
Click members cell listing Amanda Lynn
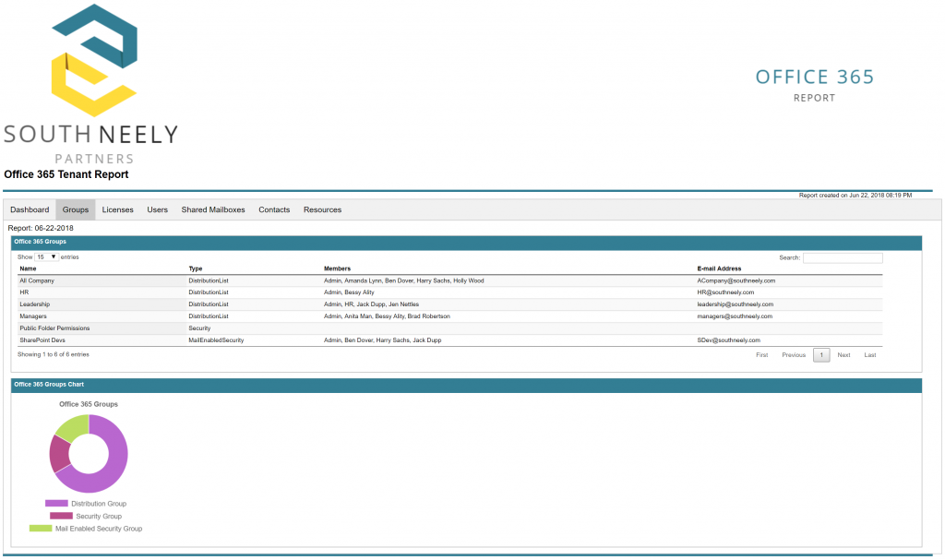click(x=404, y=280)
